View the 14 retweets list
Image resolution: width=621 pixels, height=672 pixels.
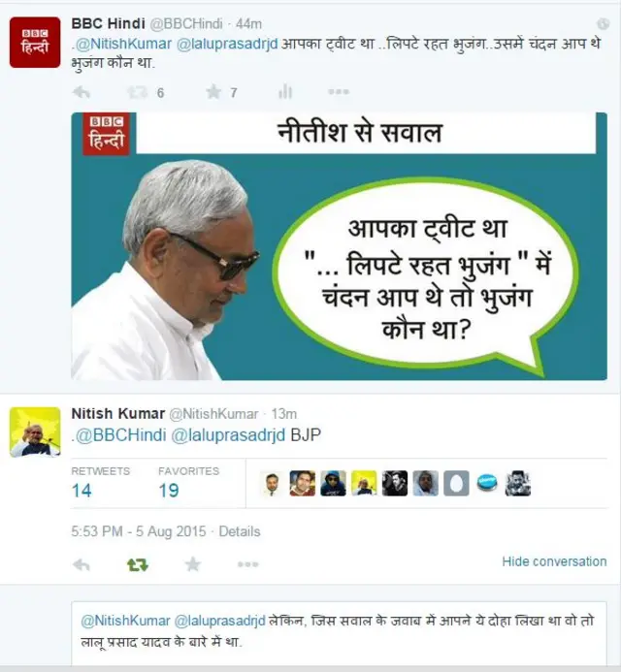100,483
